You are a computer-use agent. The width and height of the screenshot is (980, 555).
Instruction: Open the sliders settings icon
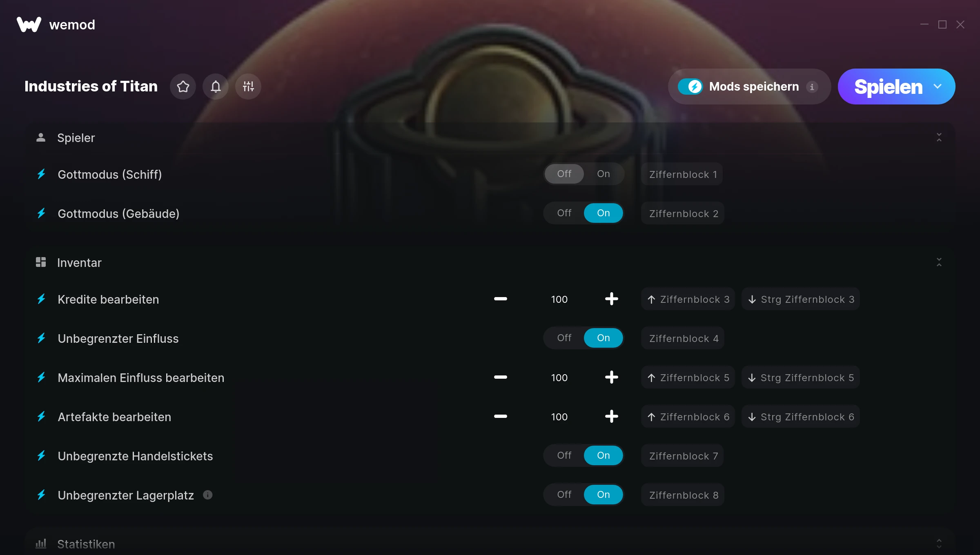point(248,87)
